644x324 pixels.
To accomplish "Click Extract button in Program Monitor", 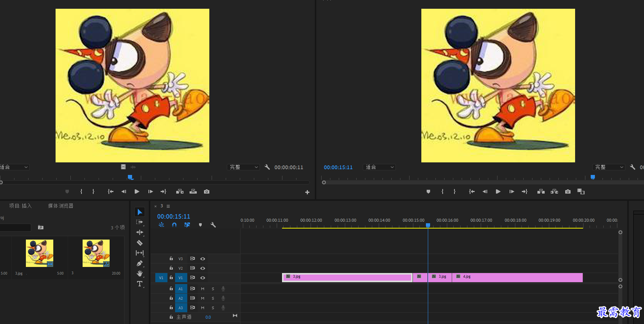I will pos(555,192).
